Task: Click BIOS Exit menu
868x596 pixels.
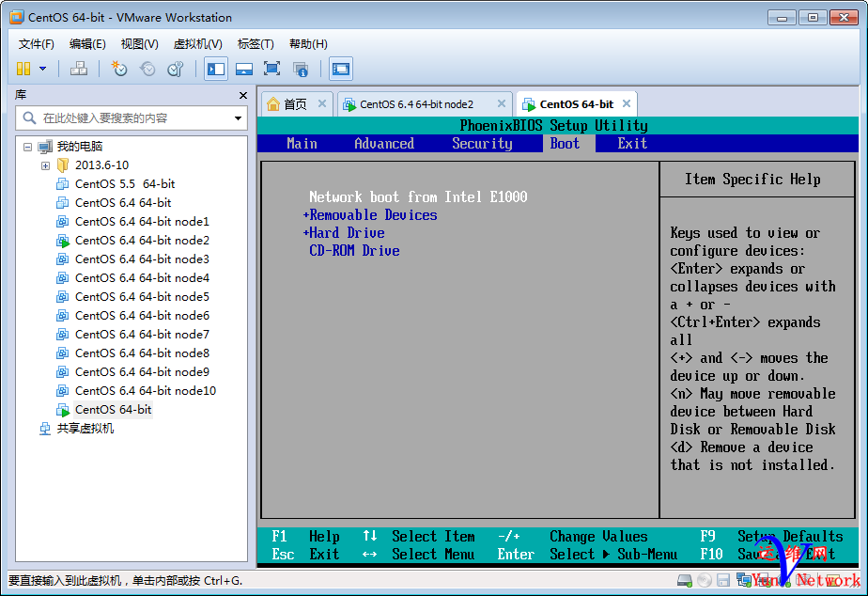Action: [x=632, y=144]
